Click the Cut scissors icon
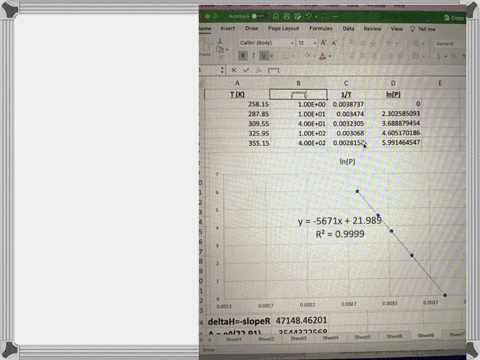Screen dimensions: 480x360 (220, 41)
